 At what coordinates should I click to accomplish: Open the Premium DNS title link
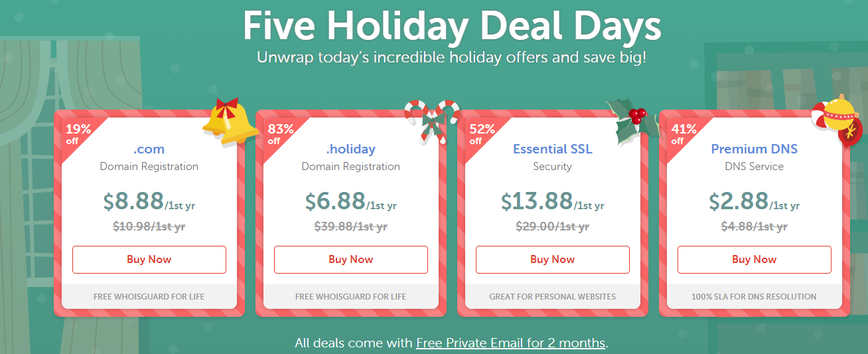click(x=755, y=149)
